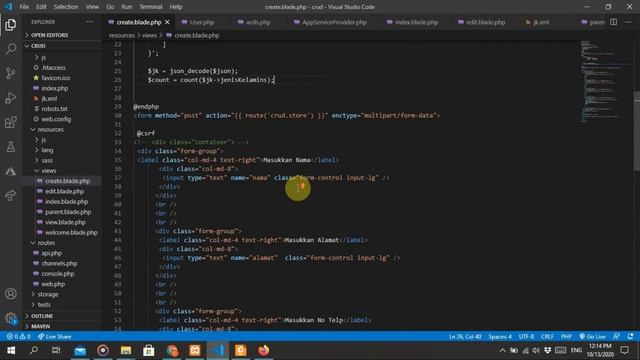Change Spaces: 4 indentation setting
640x360 pixels.
point(500,337)
